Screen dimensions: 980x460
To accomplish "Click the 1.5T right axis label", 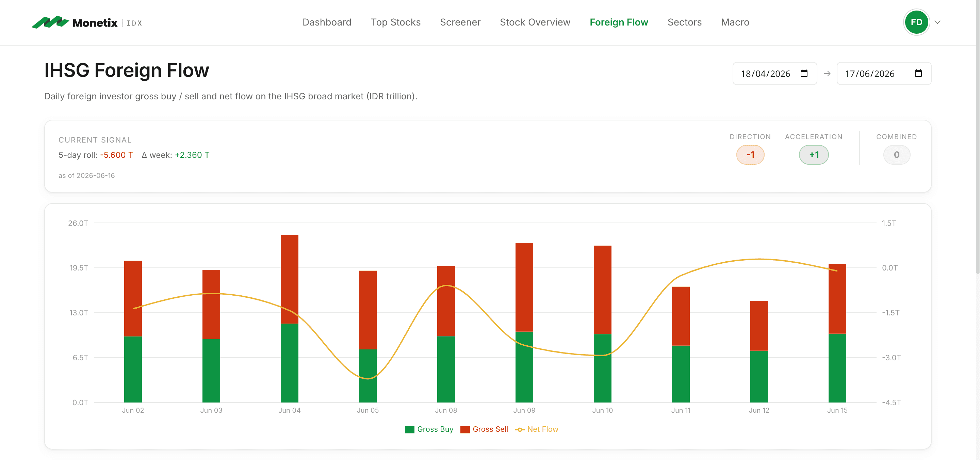I will [889, 223].
